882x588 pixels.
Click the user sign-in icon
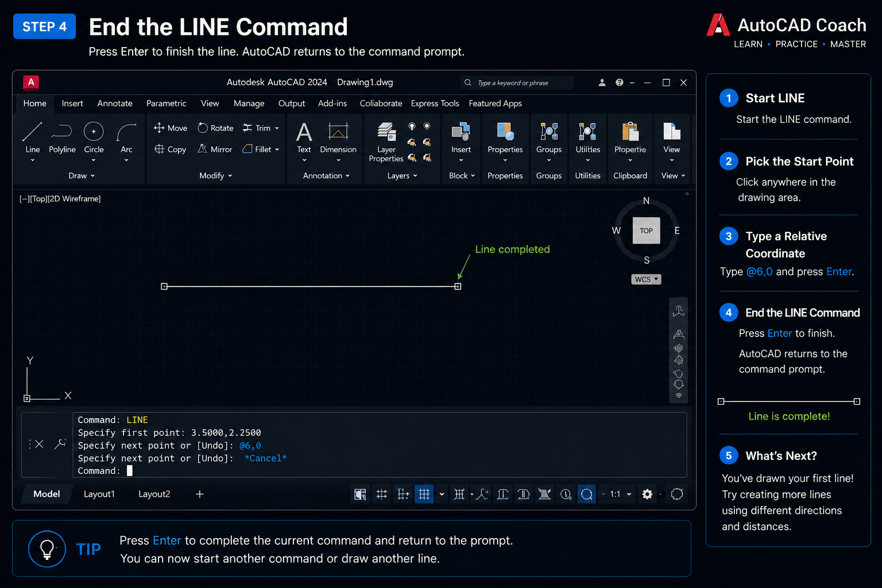[x=602, y=83]
